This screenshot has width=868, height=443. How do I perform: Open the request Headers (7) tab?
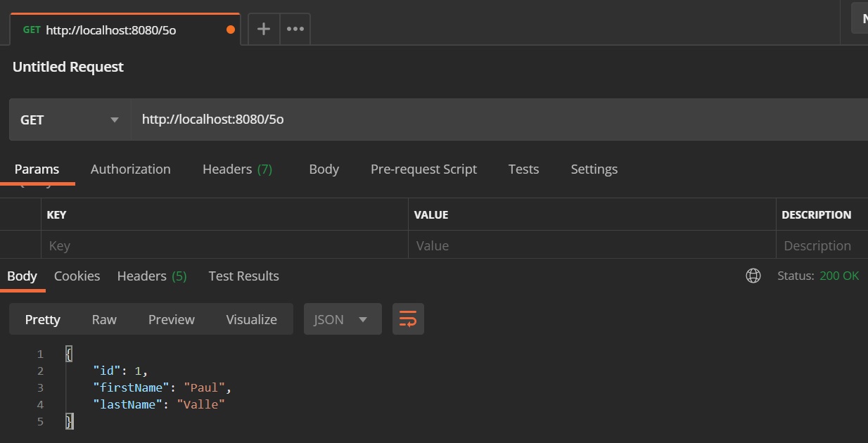click(x=237, y=169)
